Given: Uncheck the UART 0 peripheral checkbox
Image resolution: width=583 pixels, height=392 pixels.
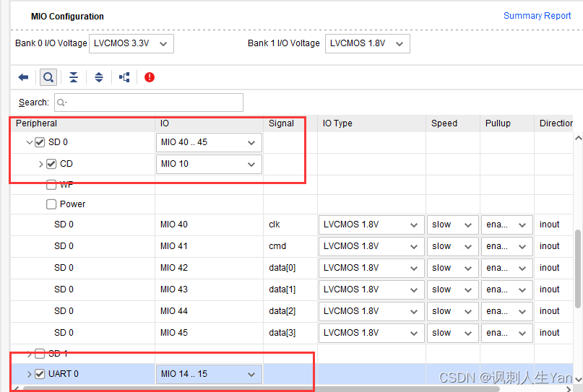Looking at the screenshot, I should click(x=40, y=374).
